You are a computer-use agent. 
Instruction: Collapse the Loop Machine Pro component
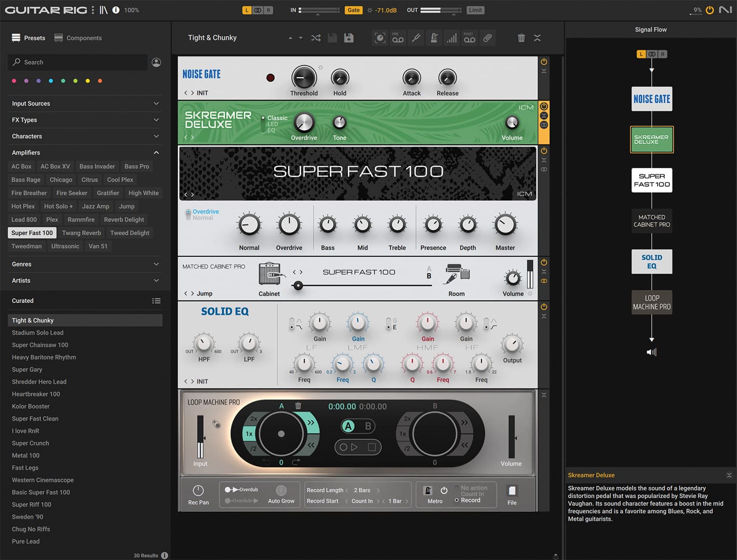tap(544, 395)
